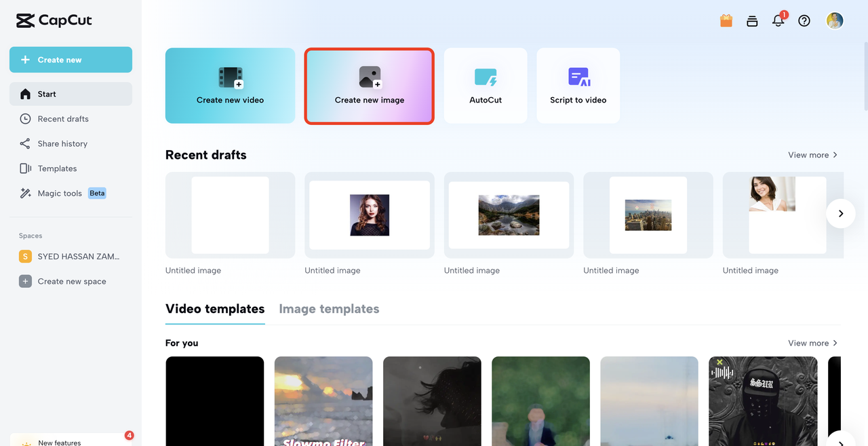This screenshot has height=446, width=868.
Task: Open the Slowmo Filter sunset template
Action: click(x=323, y=401)
